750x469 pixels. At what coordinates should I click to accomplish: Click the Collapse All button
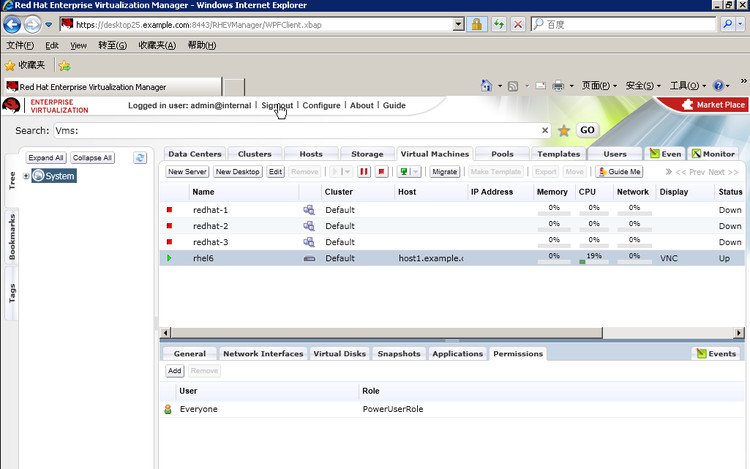pos(92,158)
